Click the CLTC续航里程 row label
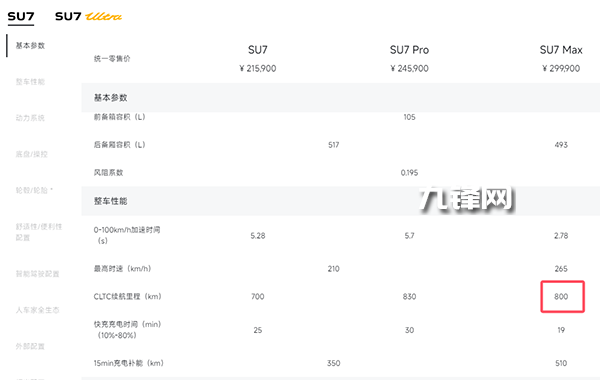 pos(127,297)
